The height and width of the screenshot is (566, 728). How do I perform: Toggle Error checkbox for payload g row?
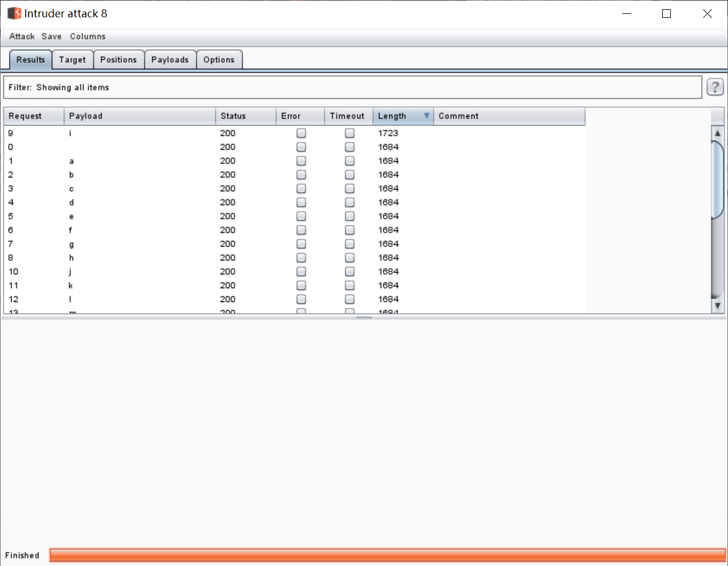pos(301,244)
